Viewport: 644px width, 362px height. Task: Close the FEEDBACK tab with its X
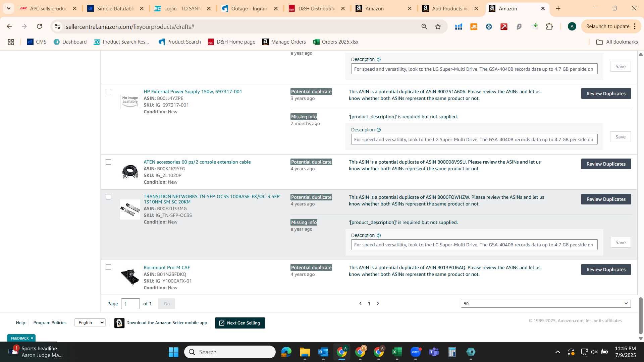[x=32, y=338]
